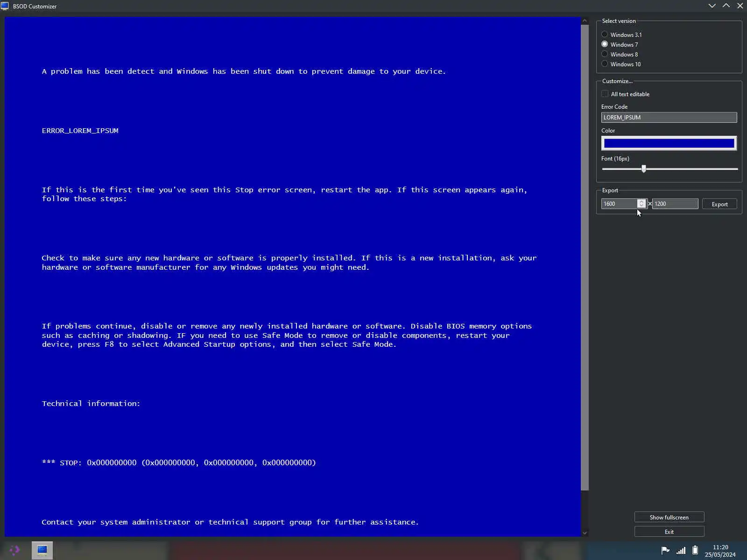Click the BSOD Customizer title bar icon

click(x=5, y=6)
